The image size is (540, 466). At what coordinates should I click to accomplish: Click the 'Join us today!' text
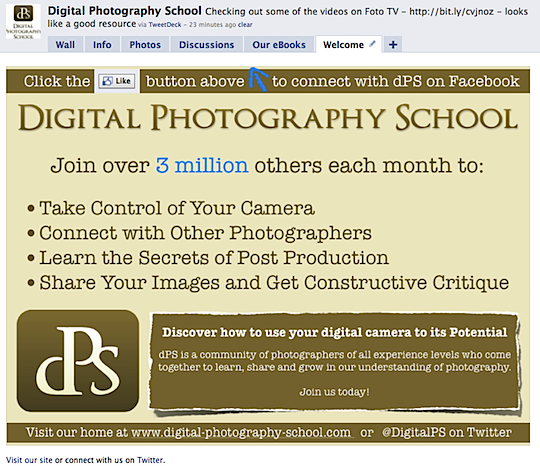(x=334, y=392)
